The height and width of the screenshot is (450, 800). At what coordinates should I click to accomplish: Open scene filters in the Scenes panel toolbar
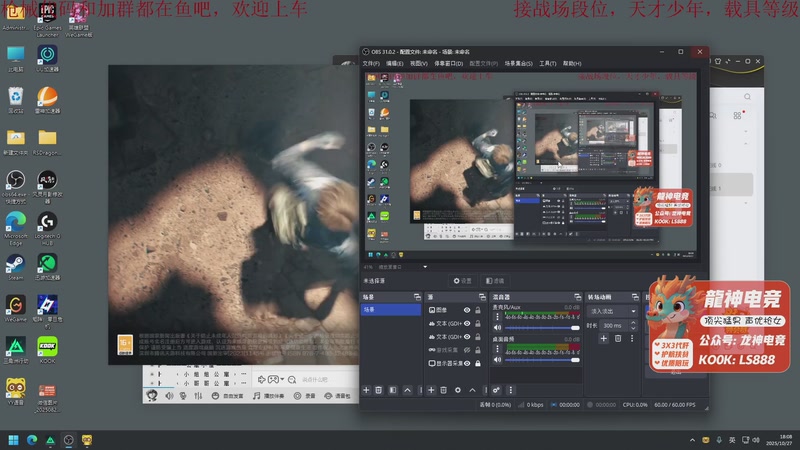pyautogui.click(x=393, y=390)
